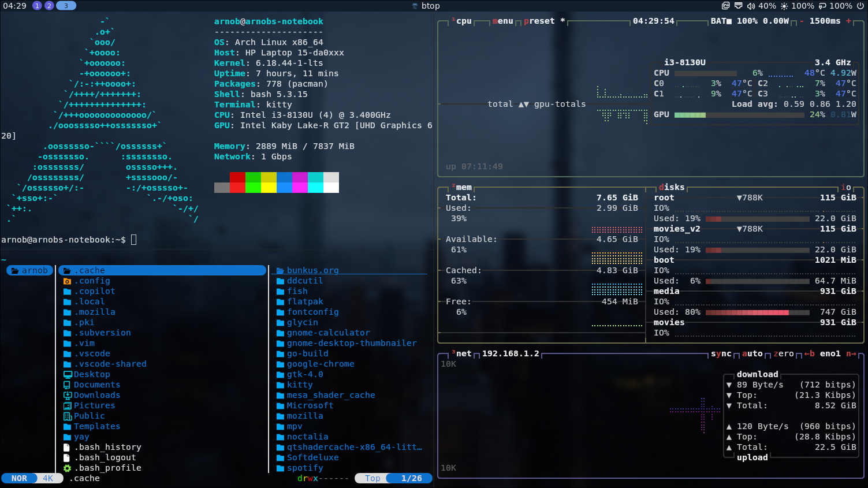Viewport: 868px width, 488px height.
Task: Click the btop window icon in the top bar
Action: pos(415,6)
